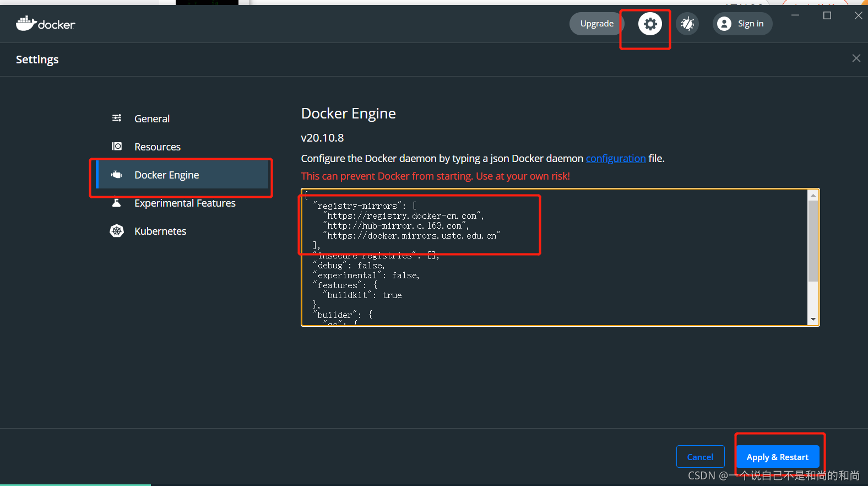Image resolution: width=868 pixels, height=486 pixels.
Task: Close the Settings panel with X
Action: point(856,58)
